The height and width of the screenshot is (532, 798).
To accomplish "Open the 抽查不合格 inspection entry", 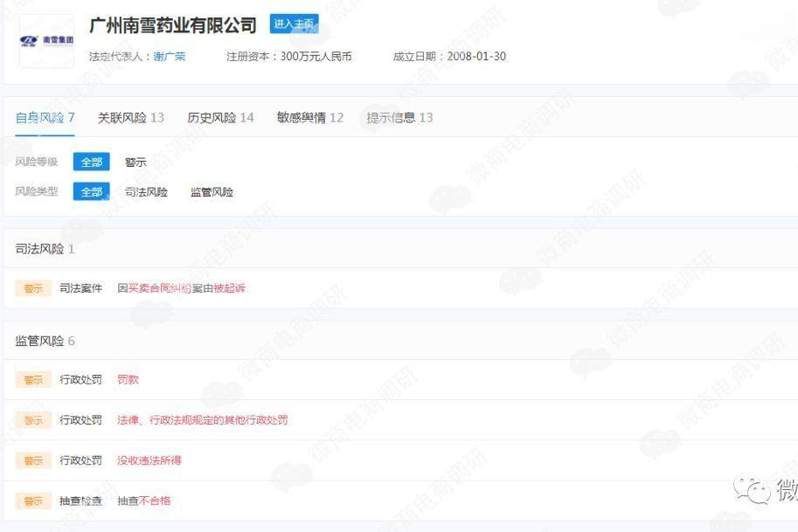I will click(144, 501).
